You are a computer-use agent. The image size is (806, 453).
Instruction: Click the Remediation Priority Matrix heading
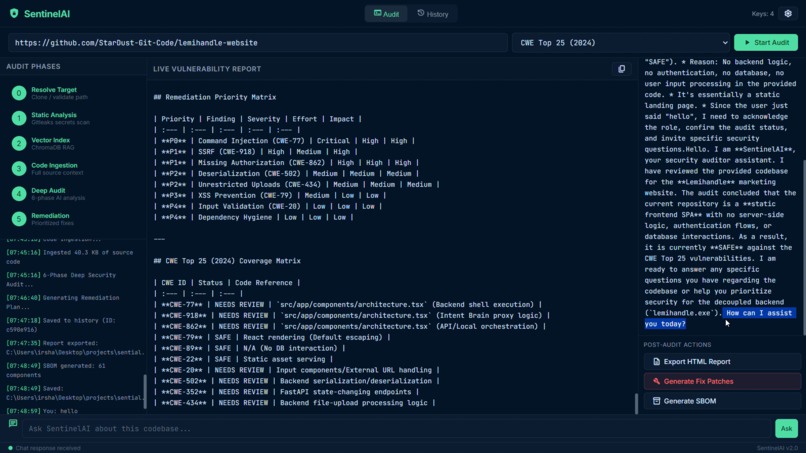pos(215,97)
